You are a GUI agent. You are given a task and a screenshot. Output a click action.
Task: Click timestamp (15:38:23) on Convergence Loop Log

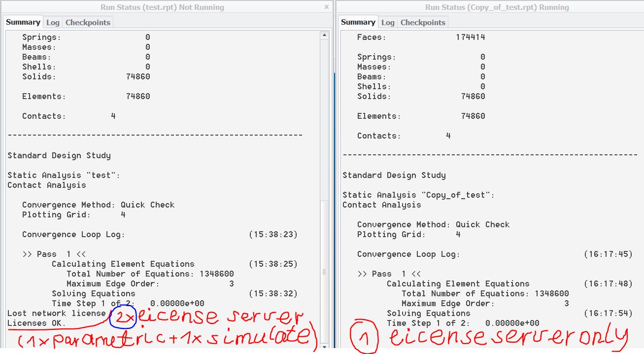coord(273,234)
